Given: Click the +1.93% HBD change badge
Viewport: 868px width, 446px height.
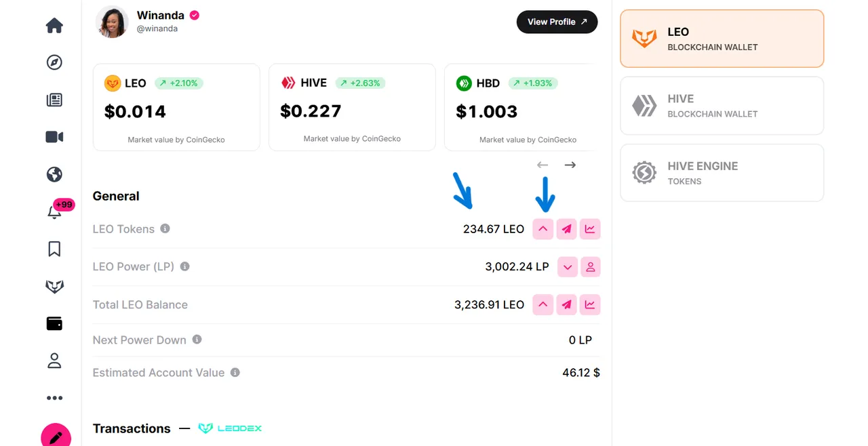Looking at the screenshot, I should pyautogui.click(x=533, y=83).
